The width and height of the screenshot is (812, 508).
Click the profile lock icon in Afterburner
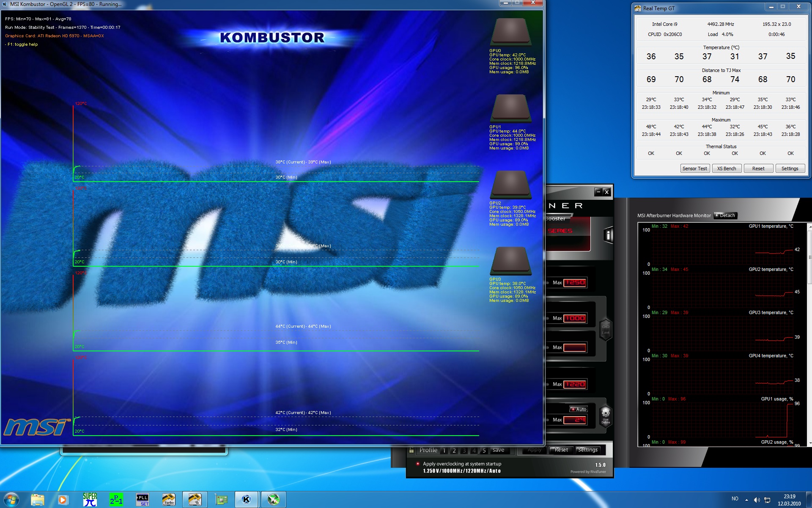pyautogui.click(x=411, y=450)
